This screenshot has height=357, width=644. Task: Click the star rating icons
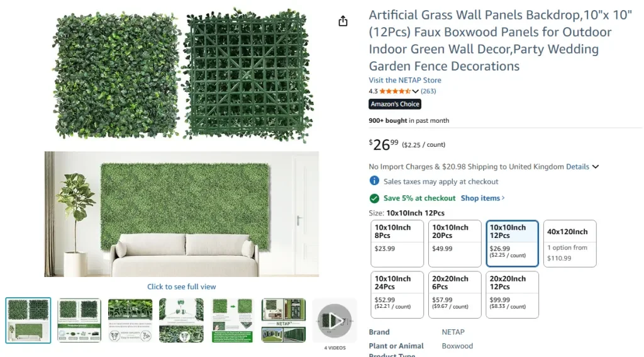[x=394, y=91]
